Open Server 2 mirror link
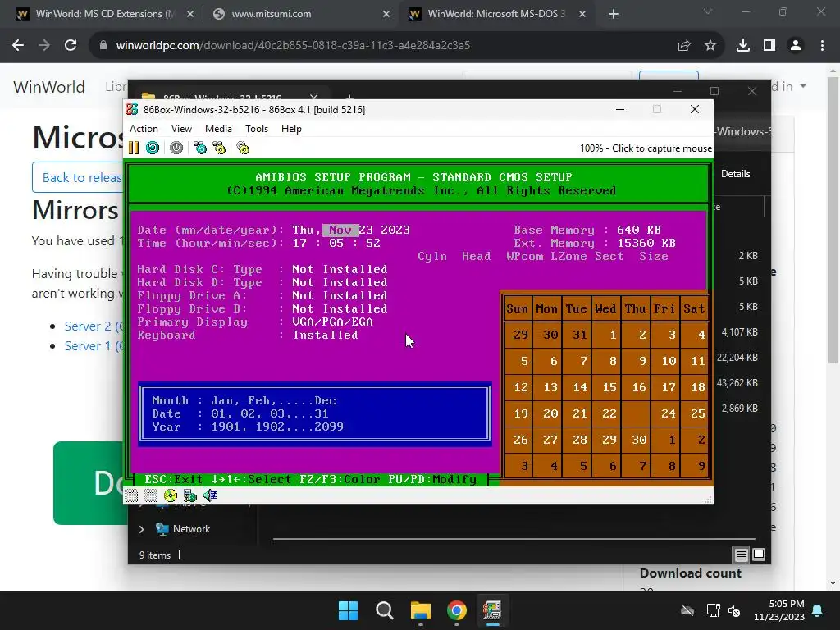The width and height of the screenshot is (840, 630). tap(94, 326)
